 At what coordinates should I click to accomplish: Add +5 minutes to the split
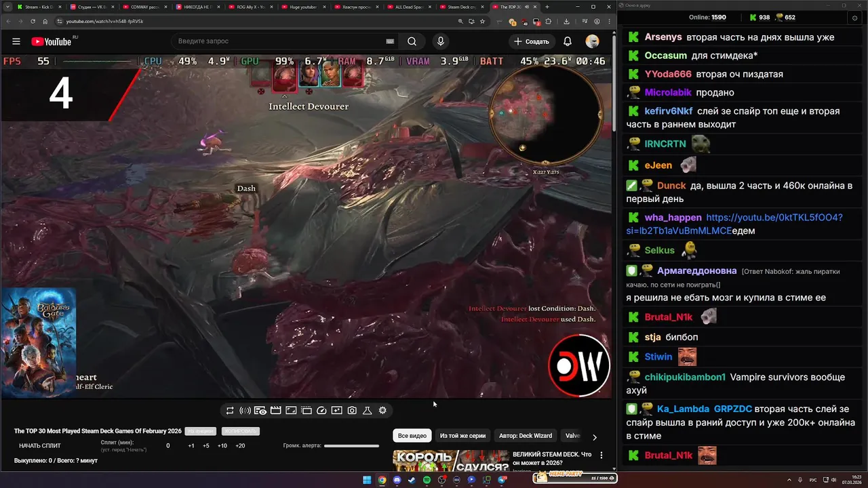(206, 446)
